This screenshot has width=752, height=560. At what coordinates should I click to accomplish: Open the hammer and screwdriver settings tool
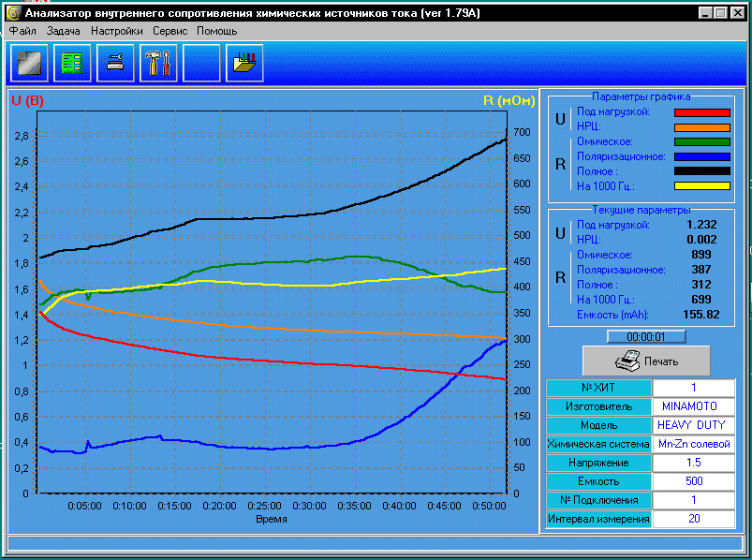(158, 63)
